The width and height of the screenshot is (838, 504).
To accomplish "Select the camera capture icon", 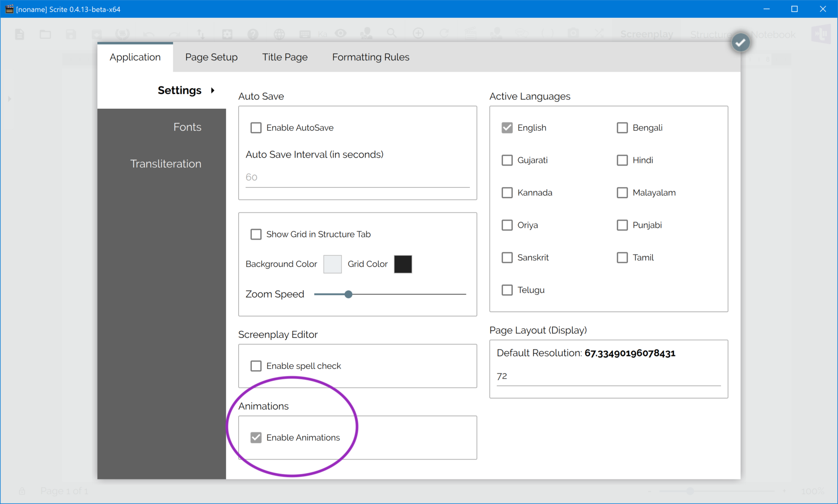I will click(573, 34).
